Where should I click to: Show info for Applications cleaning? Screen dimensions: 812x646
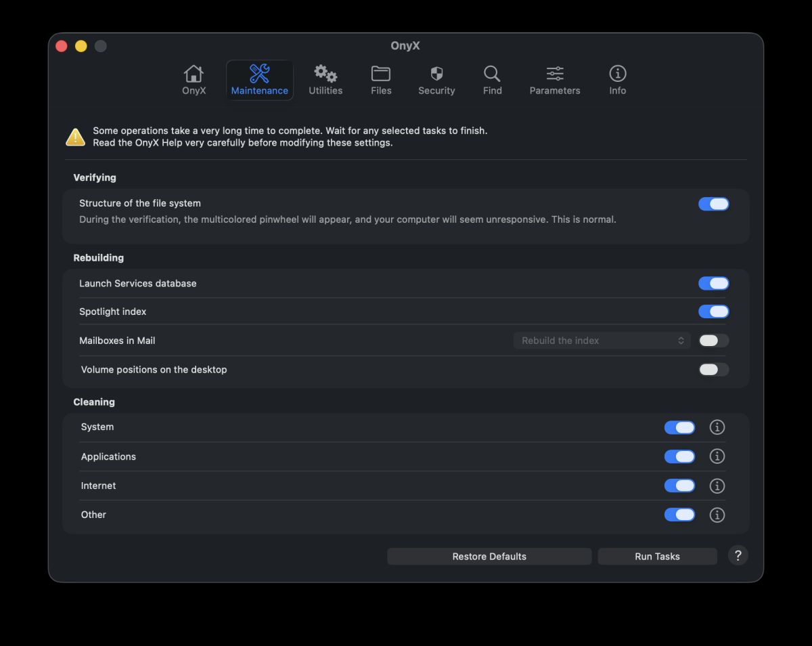717,456
